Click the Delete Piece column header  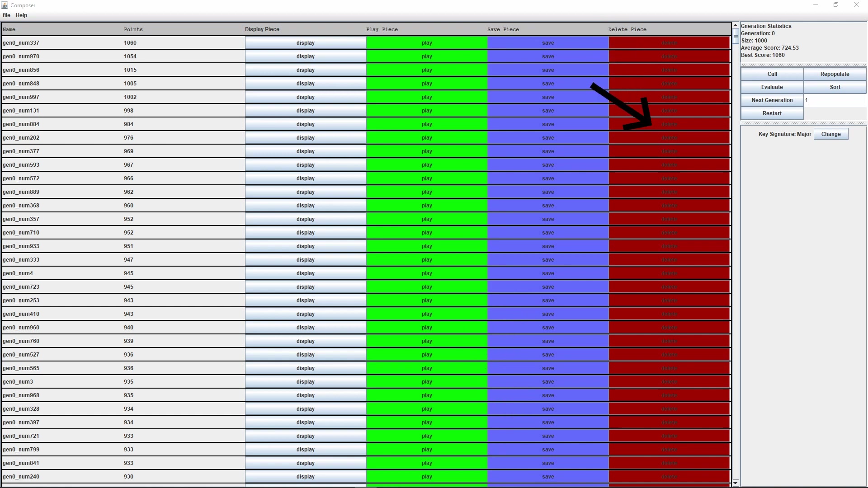point(669,29)
